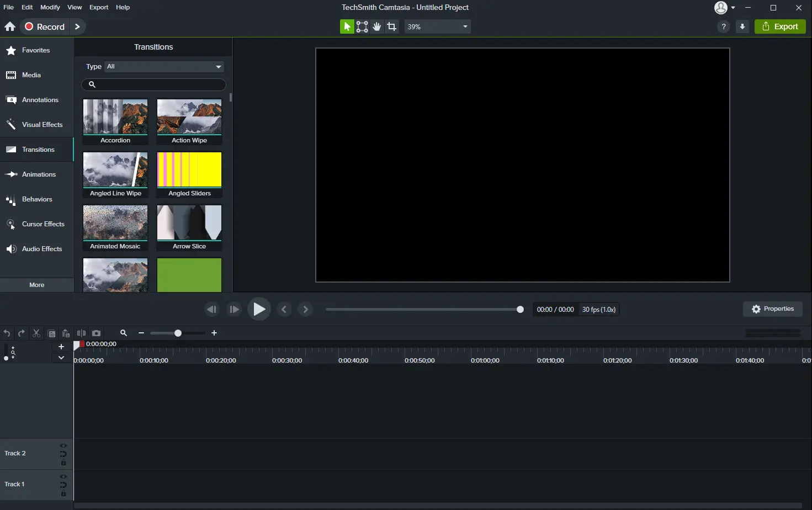Take a snapshot with the camera icon
The image size is (812, 510).
[x=97, y=333]
